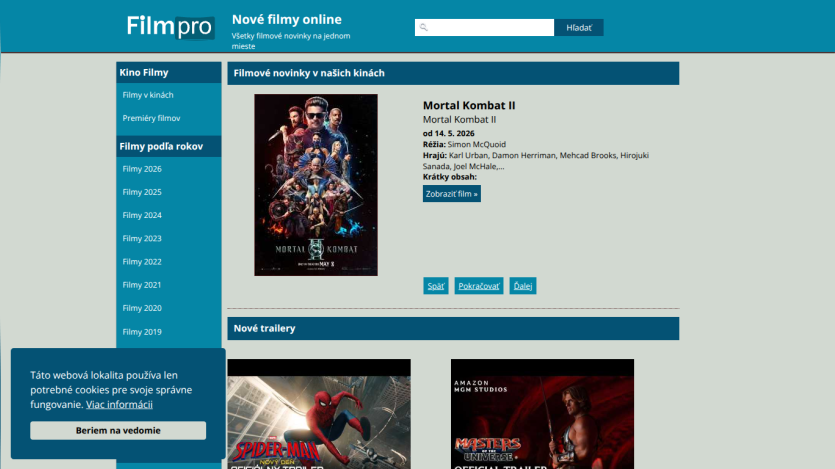Click Zobraziť film button
This screenshot has height=469, width=835.
coord(452,194)
